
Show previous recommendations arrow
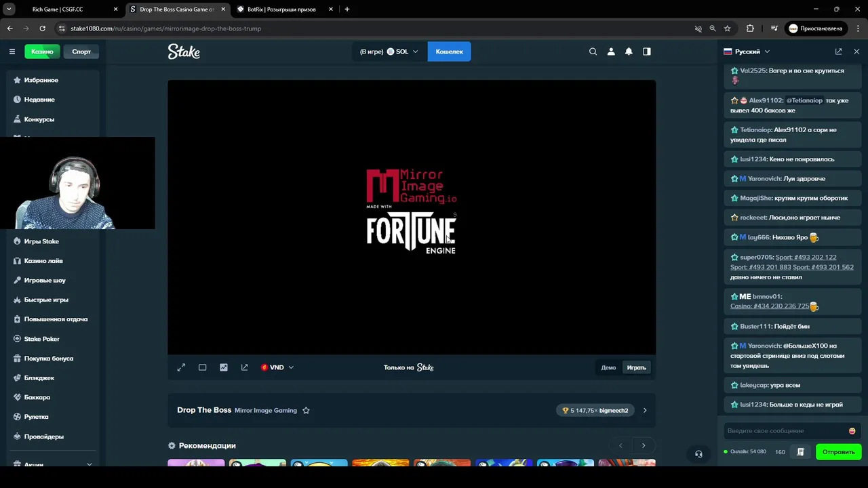(620, 445)
